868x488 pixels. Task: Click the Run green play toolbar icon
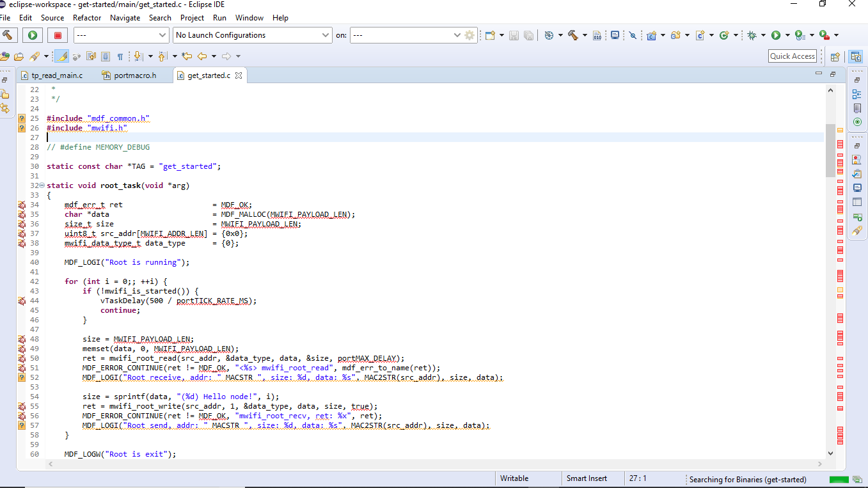tap(776, 35)
